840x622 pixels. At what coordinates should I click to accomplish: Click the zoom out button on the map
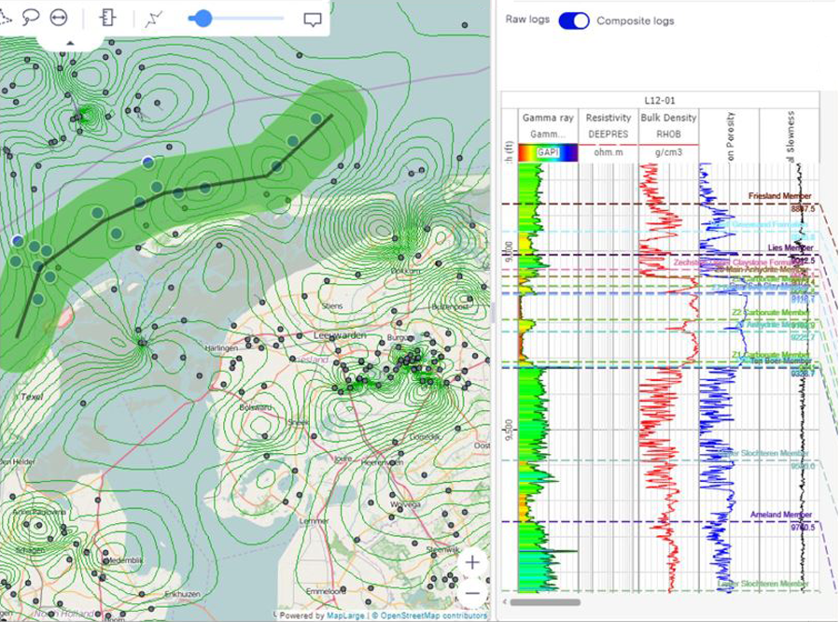point(472,594)
